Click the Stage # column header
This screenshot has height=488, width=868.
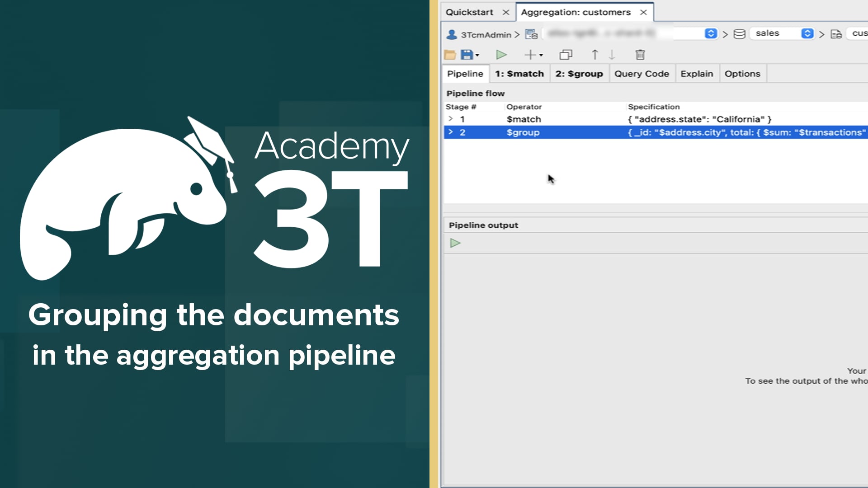click(461, 107)
